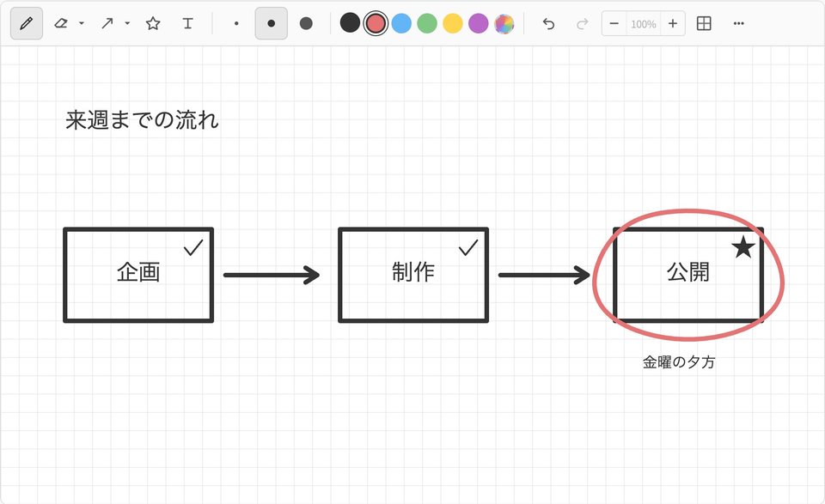Screen dimensions: 825x504
Task: Select the checkmark in the 制作 box
Action: click(468, 247)
